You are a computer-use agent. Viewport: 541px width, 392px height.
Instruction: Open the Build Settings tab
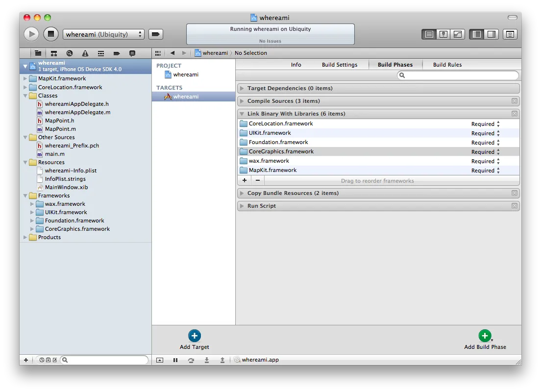pyautogui.click(x=340, y=65)
